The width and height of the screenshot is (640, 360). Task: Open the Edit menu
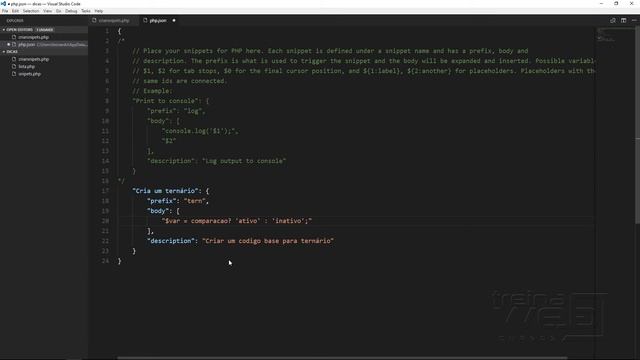pos(16,11)
